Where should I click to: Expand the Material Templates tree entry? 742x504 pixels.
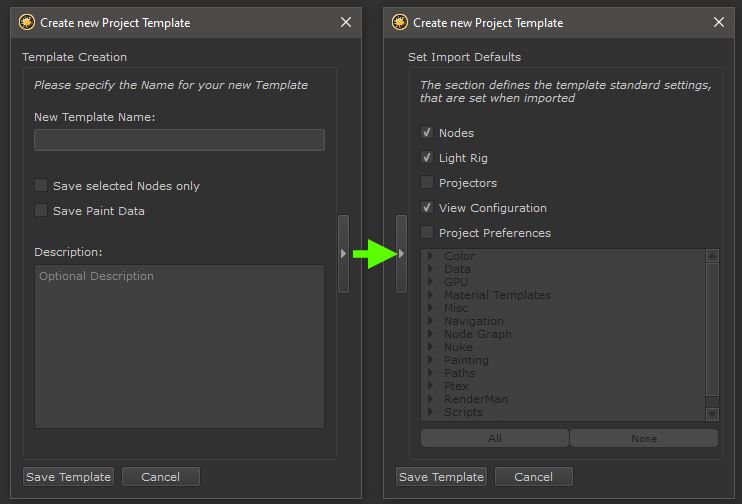coord(430,295)
